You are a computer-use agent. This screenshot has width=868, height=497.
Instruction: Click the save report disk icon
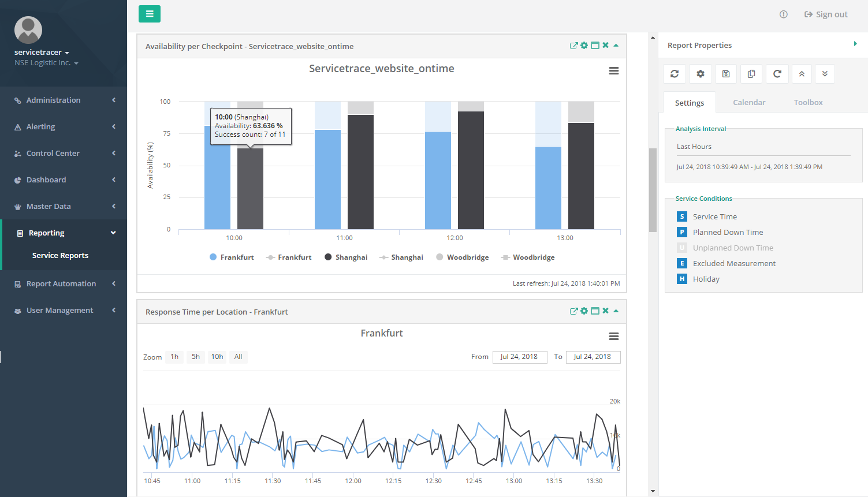726,74
